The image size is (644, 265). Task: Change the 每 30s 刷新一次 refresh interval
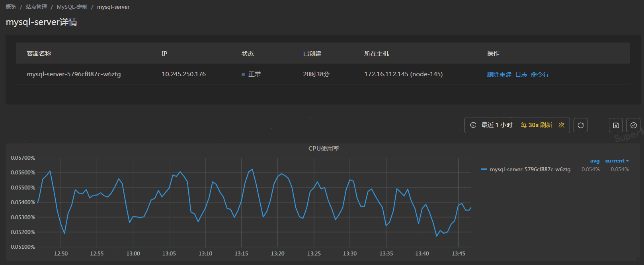coord(542,125)
